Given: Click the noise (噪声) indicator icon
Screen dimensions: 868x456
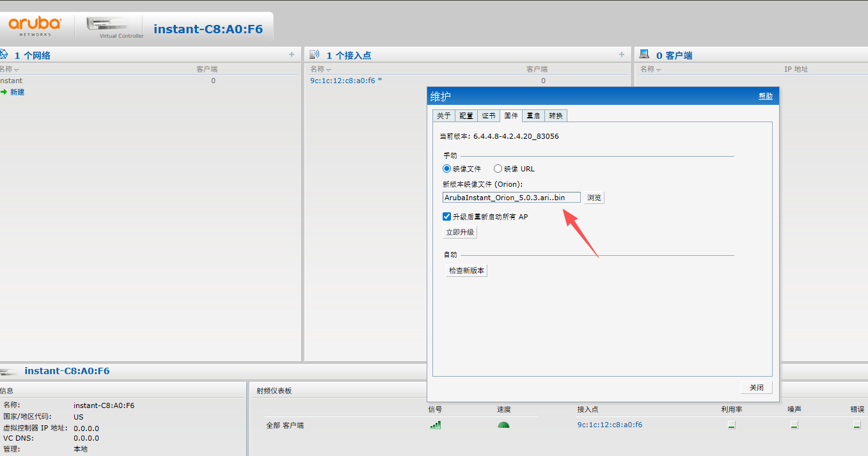Looking at the screenshot, I should pos(794,425).
